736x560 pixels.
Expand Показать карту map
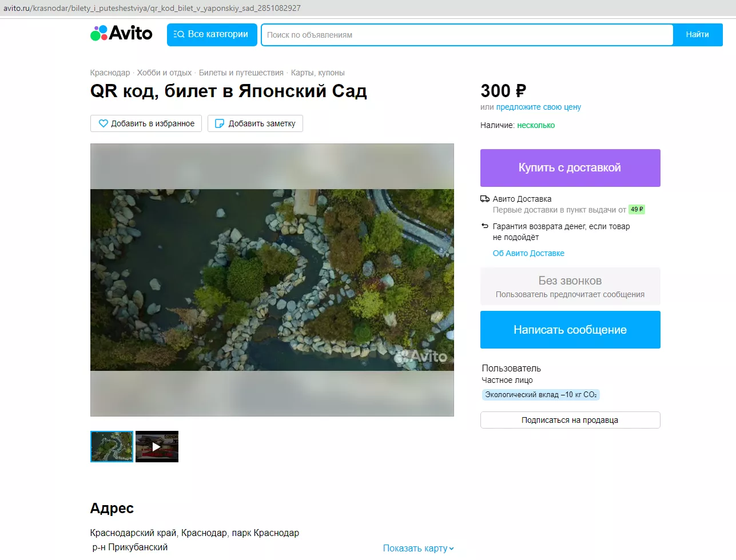(x=418, y=548)
